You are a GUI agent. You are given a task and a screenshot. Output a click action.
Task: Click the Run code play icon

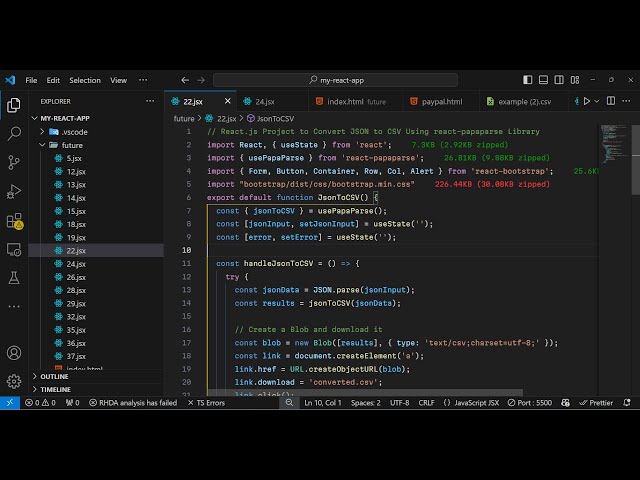point(586,101)
